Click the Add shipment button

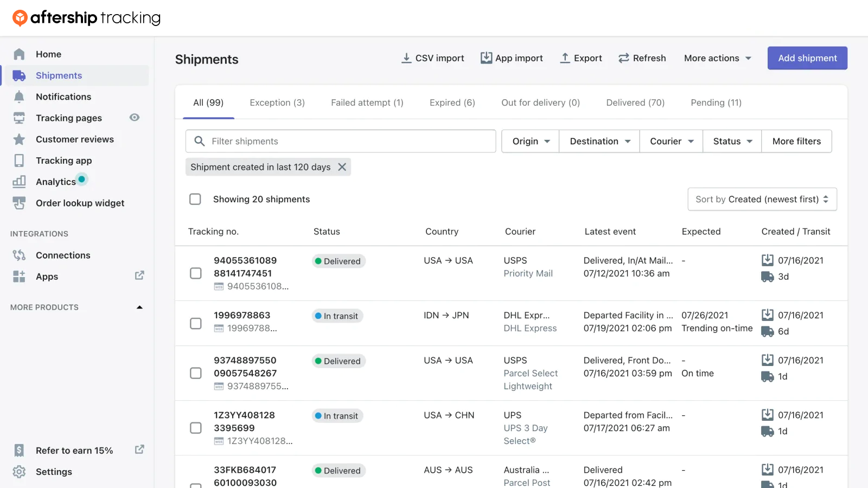coord(807,58)
